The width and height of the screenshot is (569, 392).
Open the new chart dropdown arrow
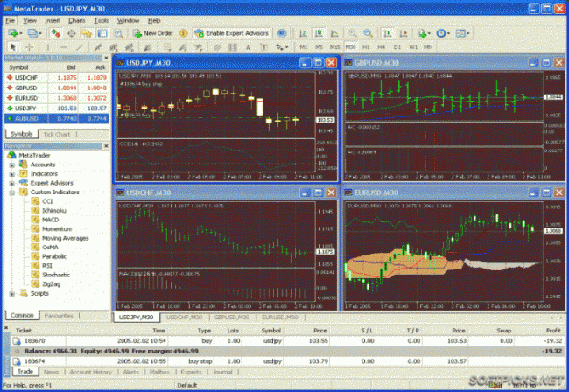coord(20,34)
